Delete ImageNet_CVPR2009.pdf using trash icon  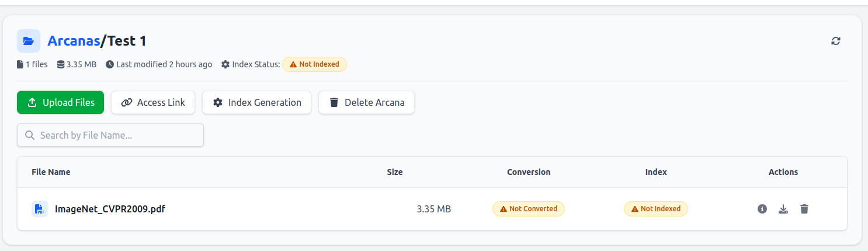804,209
